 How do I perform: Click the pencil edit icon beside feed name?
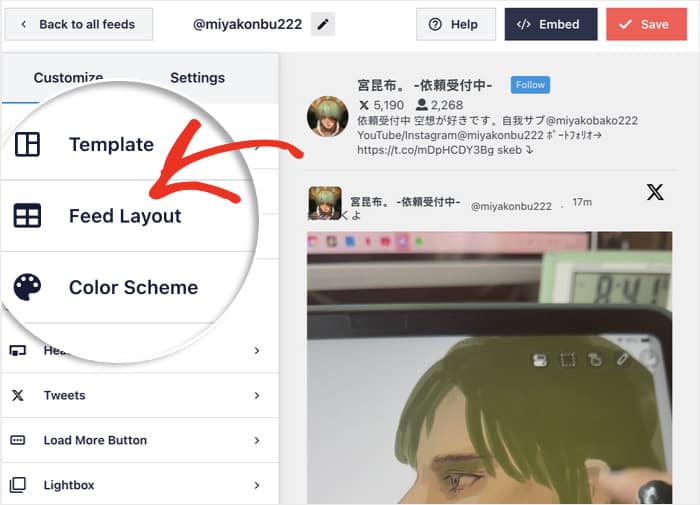[x=322, y=24]
